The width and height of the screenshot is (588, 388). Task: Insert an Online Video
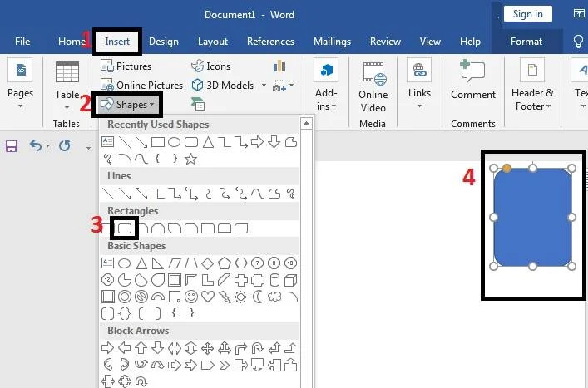373,87
